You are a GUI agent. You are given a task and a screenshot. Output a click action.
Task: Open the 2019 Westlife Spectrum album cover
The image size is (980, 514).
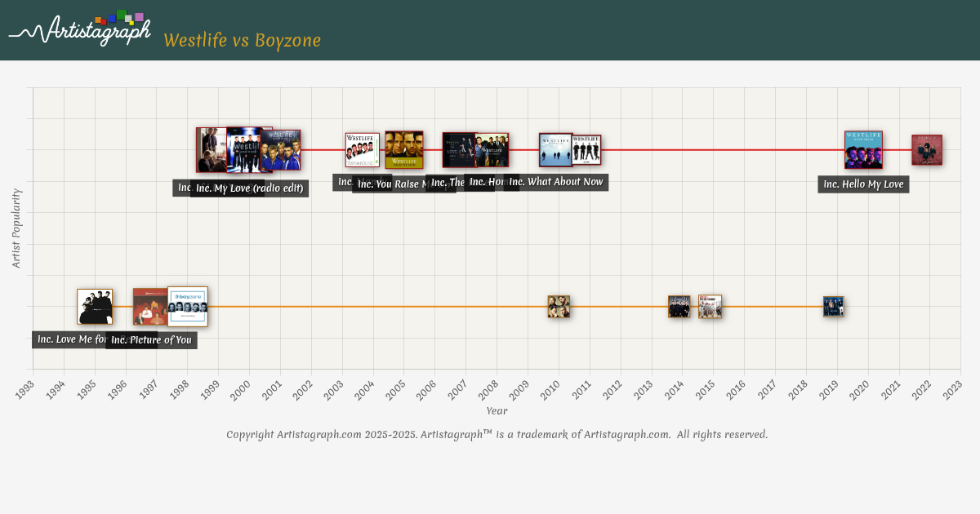(x=863, y=150)
